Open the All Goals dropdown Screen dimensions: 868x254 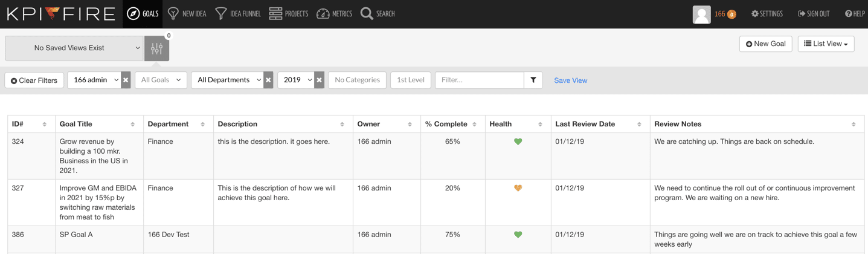[161, 80]
